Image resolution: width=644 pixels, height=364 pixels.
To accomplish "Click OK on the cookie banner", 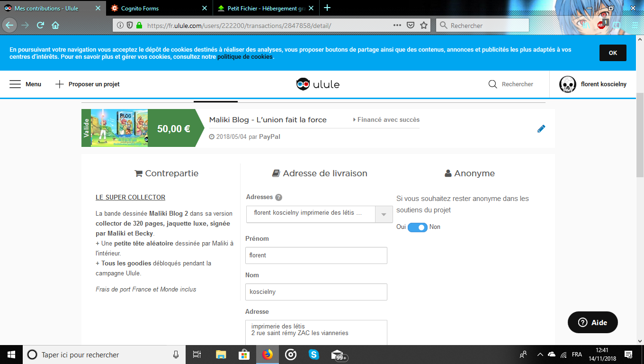I will click(x=613, y=53).
